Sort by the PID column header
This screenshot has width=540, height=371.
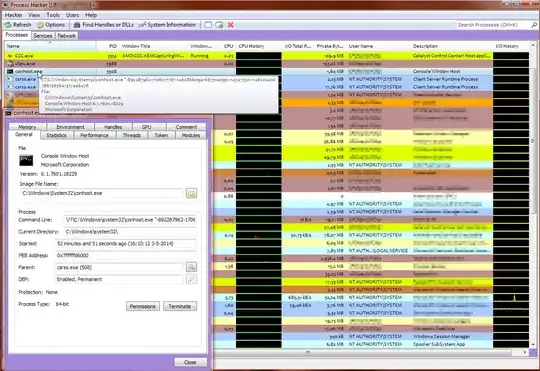point(108,46)
